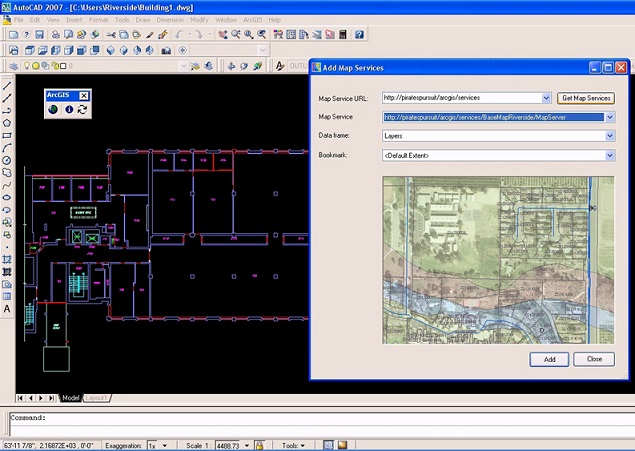This screenshot has height=451, width=635.
Task: Select the Polygon draw tool
Action: point(7,123)
